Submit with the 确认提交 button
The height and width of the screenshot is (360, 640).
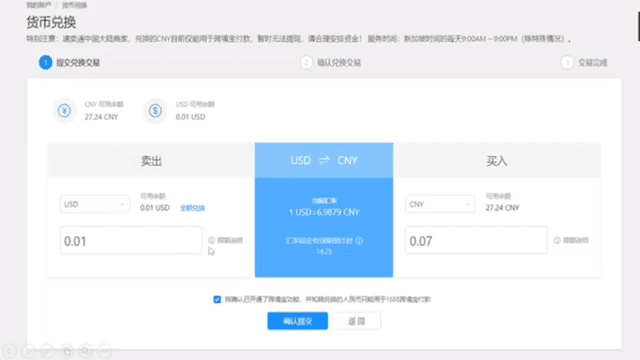(298, 321)
